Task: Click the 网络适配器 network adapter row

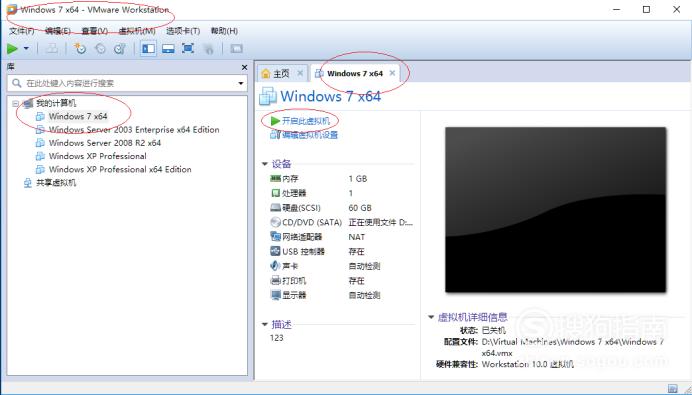Action: [342, 237]
